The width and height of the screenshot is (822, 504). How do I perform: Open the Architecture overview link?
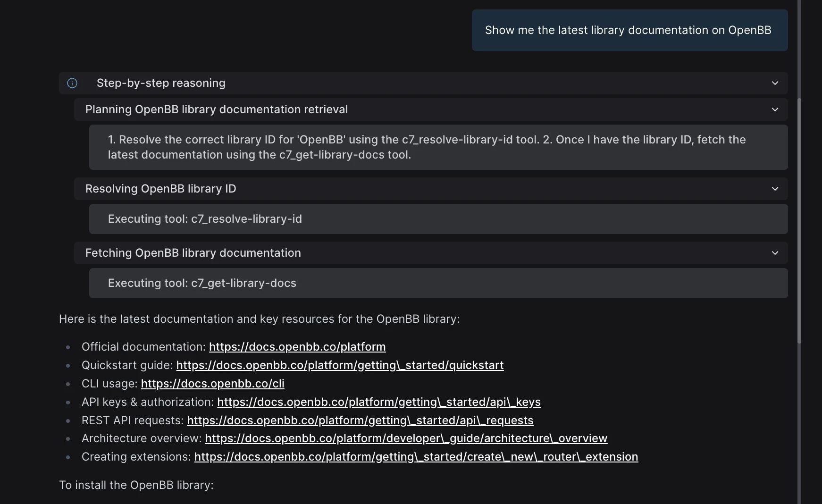click(406, 438)
